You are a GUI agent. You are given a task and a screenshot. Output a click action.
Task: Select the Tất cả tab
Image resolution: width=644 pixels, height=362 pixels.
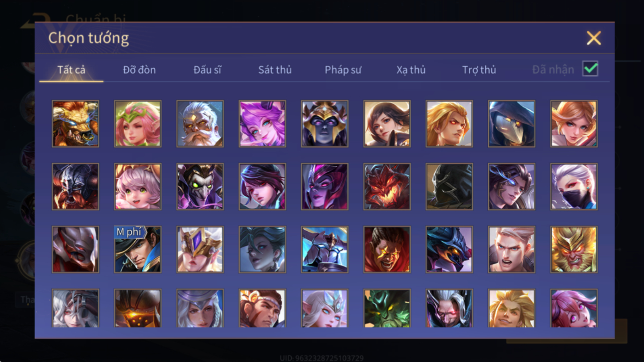71,70
